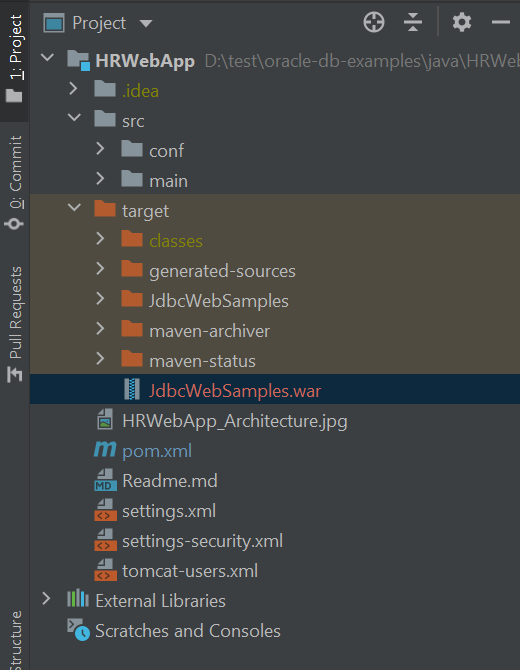Expand the External Libraries node chevron
The height and width of the screenshot is (670, 520).
tap(47, 599)
